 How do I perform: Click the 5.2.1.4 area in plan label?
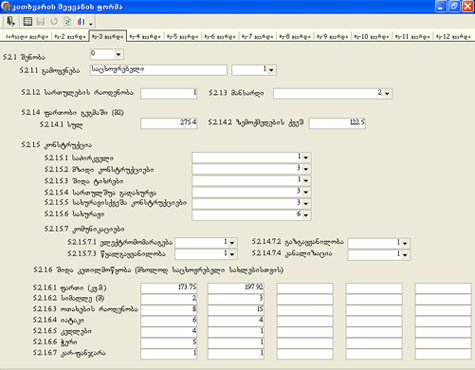click(72, 113)
